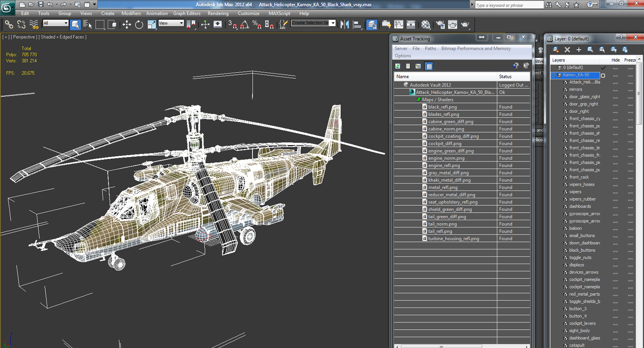Click the keyword search input field
Image resolution: width=644 pixels, height=348 pixels.
click(509, 5)
